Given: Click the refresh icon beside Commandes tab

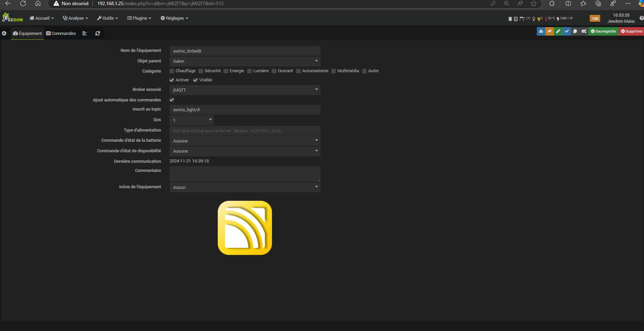Looking at the screenshot, I should click(x=98, y=33).
